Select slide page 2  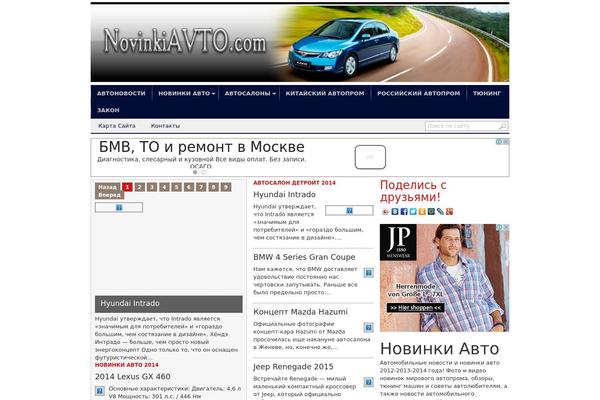click(140, 187)
